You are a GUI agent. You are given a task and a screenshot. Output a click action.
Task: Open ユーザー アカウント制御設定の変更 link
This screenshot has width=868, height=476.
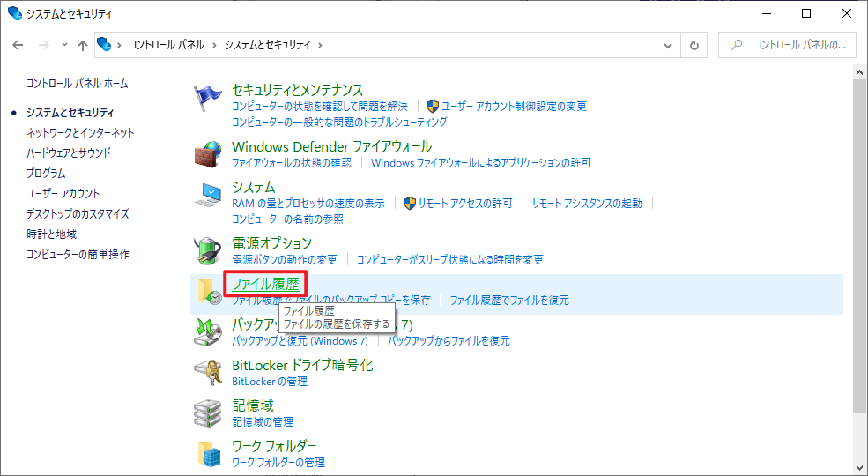click(x=514, y=107)
